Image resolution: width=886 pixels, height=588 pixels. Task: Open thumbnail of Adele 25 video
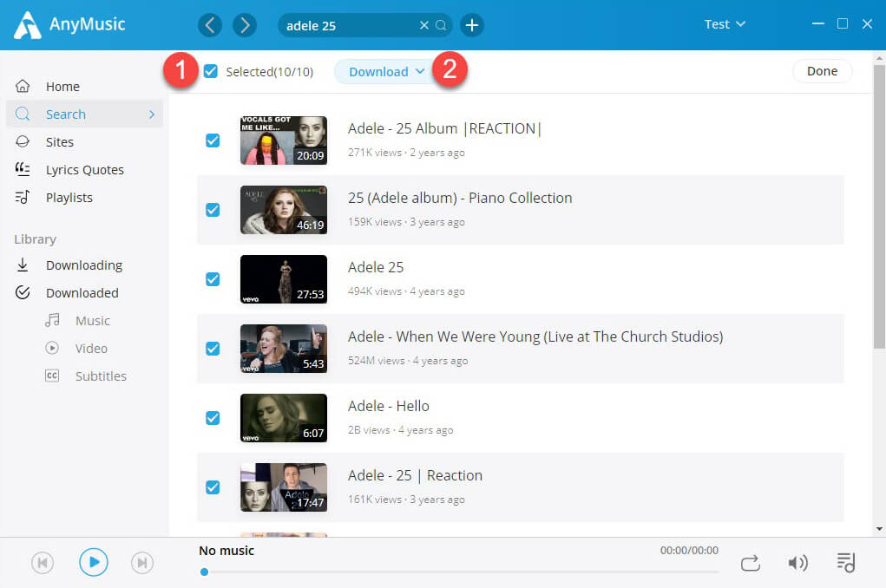[284, 279]
